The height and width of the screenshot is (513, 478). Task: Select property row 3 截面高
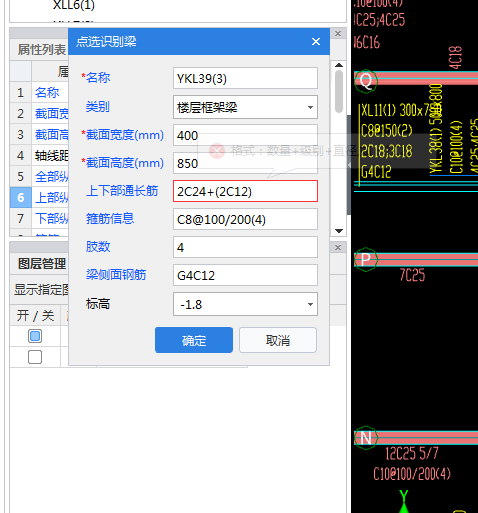(x=39, y=134)
